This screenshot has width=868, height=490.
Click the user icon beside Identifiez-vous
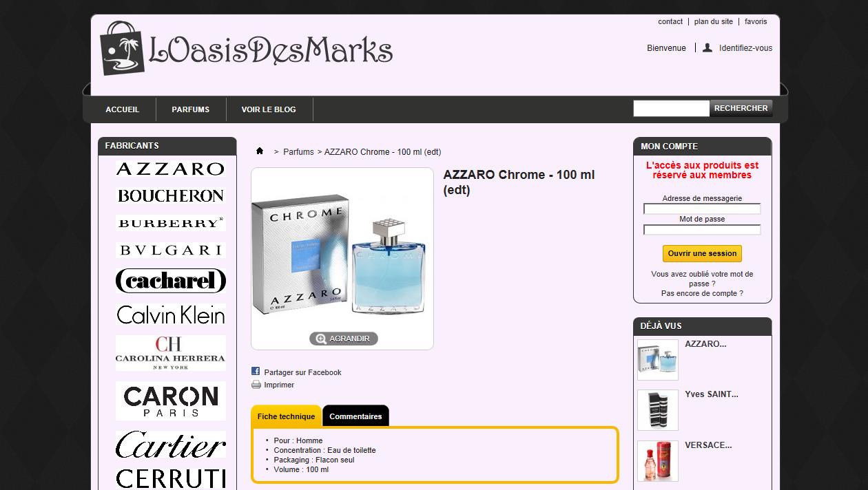[707, 47]
